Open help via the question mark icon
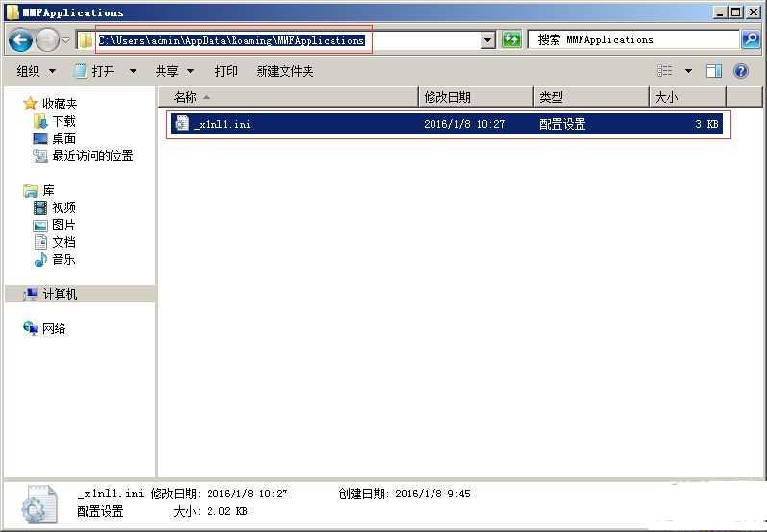 741,71
